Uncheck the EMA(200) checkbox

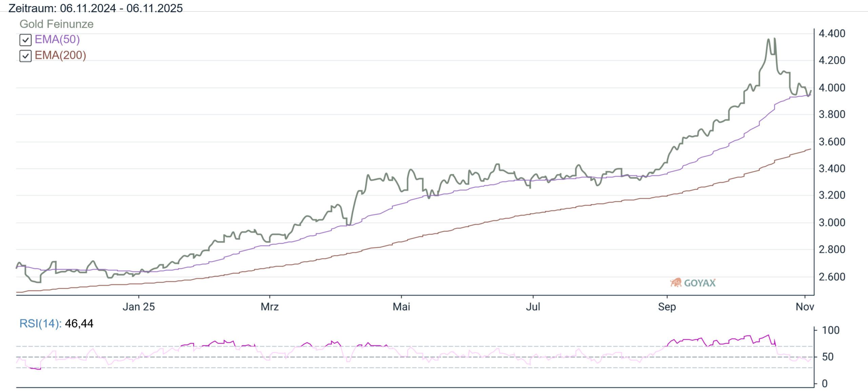pyautogui.click(x=25, y=56)
